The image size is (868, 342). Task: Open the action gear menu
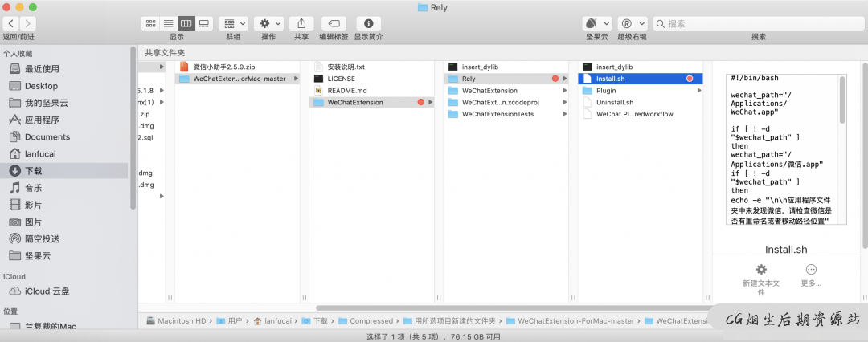tap(268, 23)
